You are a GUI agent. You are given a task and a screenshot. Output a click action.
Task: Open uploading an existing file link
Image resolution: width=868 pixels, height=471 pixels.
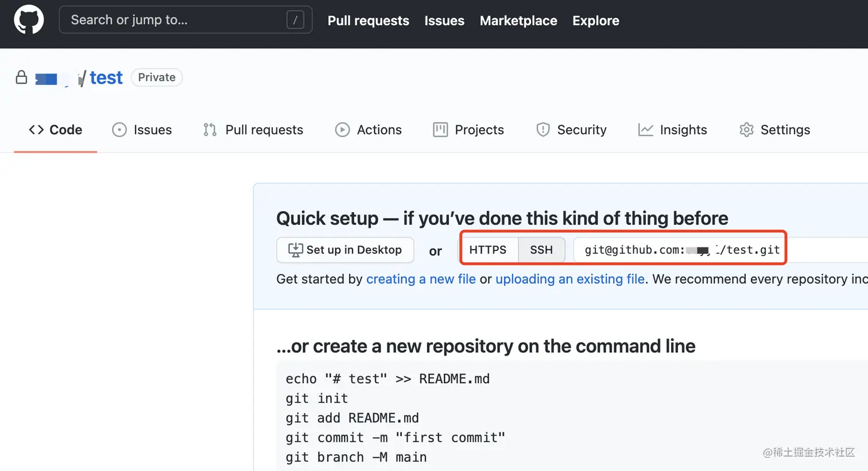coord(570,279)
